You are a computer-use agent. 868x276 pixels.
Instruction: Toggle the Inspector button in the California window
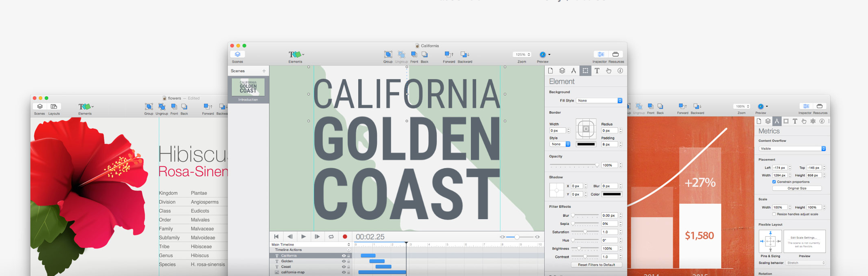point(601,54)
